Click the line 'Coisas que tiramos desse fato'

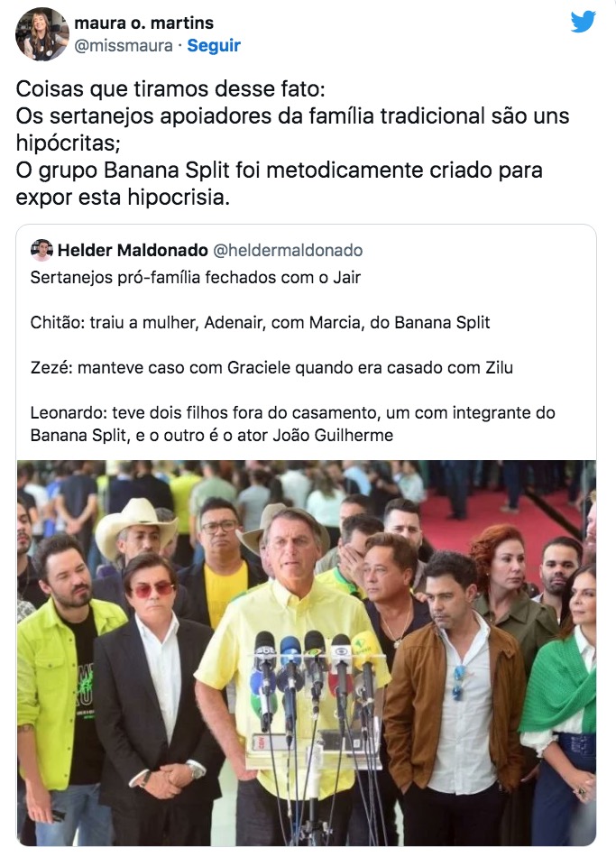tap(159, 91)
